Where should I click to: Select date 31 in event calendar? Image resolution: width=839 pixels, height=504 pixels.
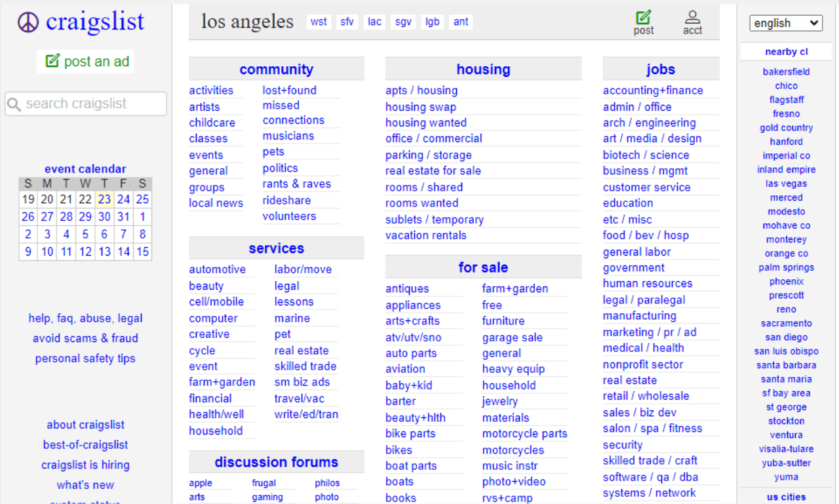click(x=123, y=216)
